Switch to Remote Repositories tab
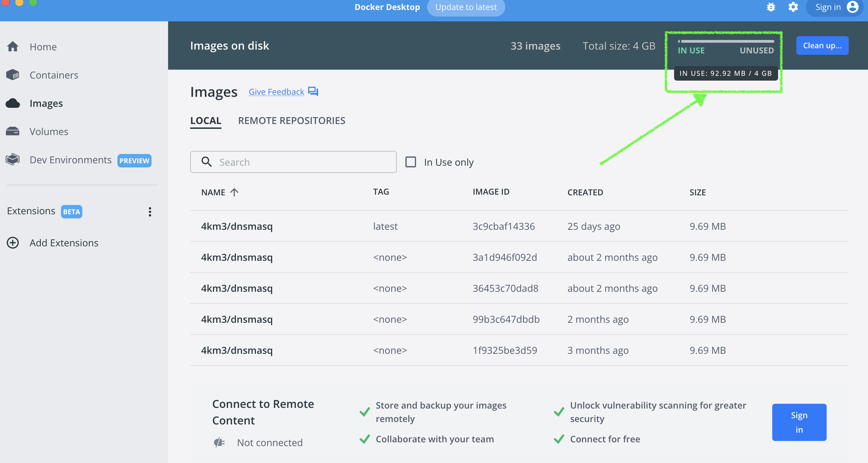The image size is (868, 463). click(x=291, y=121)
